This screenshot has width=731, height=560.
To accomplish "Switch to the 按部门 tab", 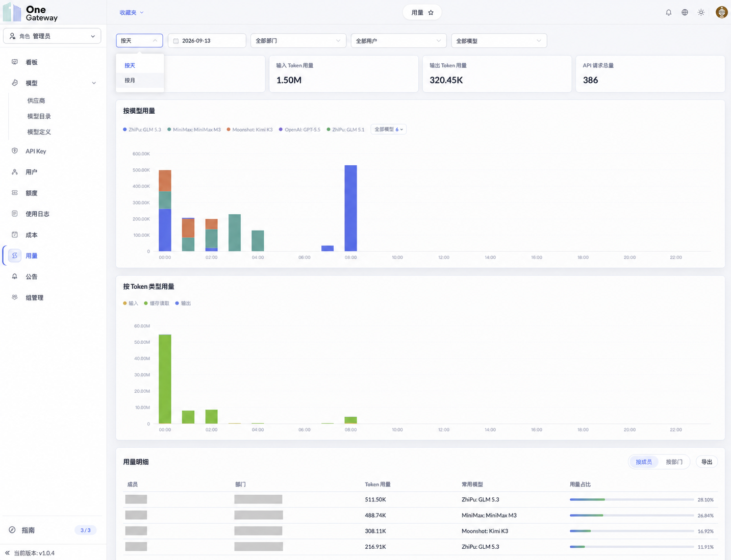I will click(674, 462).
